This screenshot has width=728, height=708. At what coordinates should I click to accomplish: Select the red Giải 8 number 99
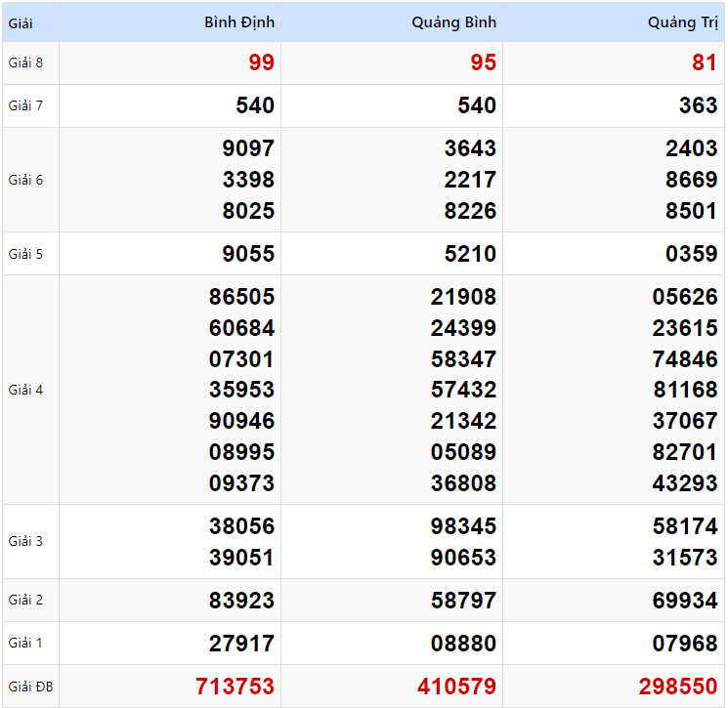(x=261, y=63)
